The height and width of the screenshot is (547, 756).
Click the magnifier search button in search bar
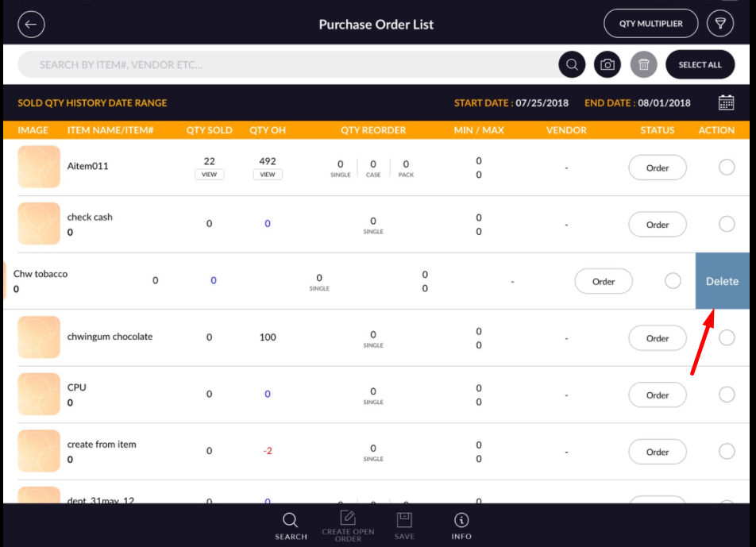pyautogui.click(x=572, y=65)
